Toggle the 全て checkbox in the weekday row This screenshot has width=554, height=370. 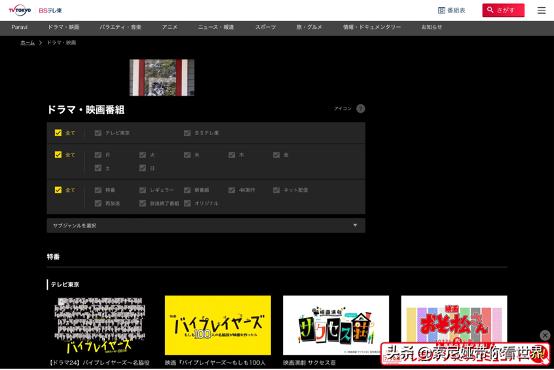pyautogui.click(x=58, y=155)
